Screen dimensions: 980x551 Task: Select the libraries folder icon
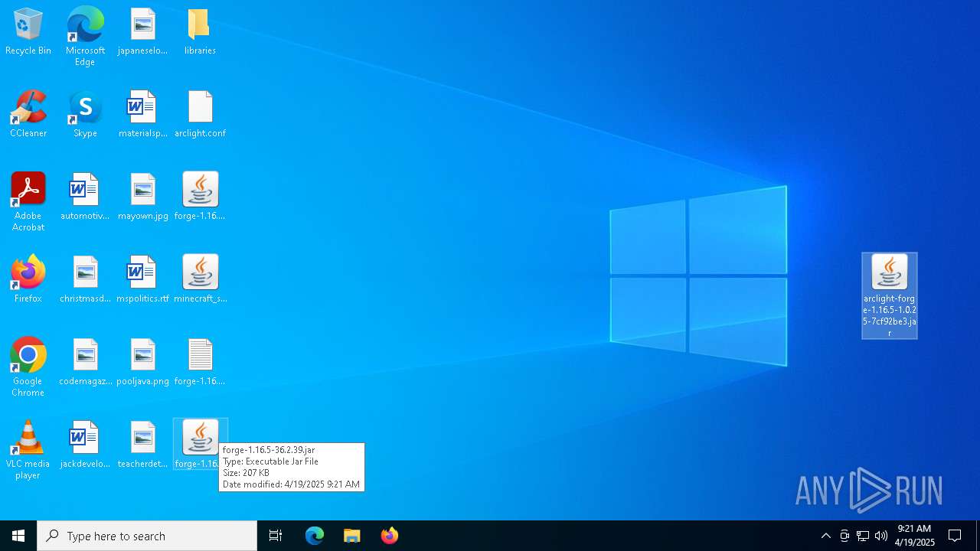[x=200, y=32]
